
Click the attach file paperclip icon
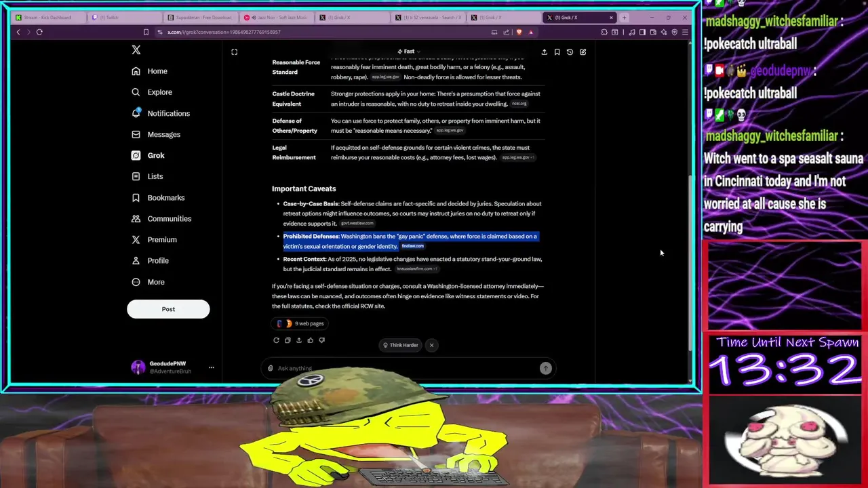[270, 368]
